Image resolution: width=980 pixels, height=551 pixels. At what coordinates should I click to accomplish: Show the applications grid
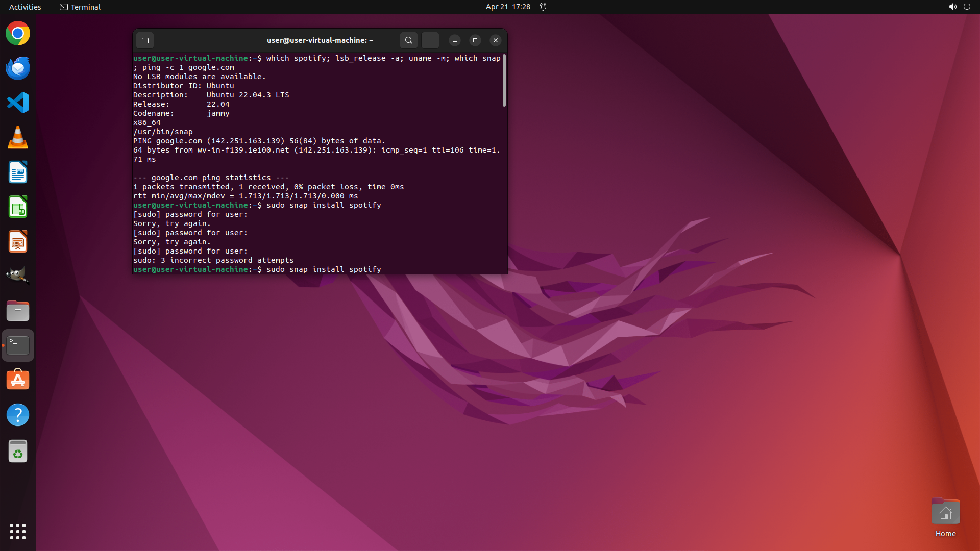coord(18,532)
